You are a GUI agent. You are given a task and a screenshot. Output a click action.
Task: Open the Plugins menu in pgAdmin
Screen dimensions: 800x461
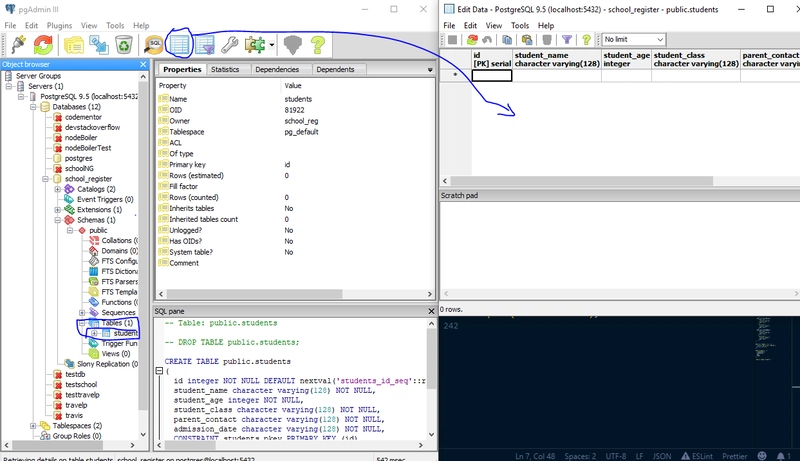[x=59, y=25]
